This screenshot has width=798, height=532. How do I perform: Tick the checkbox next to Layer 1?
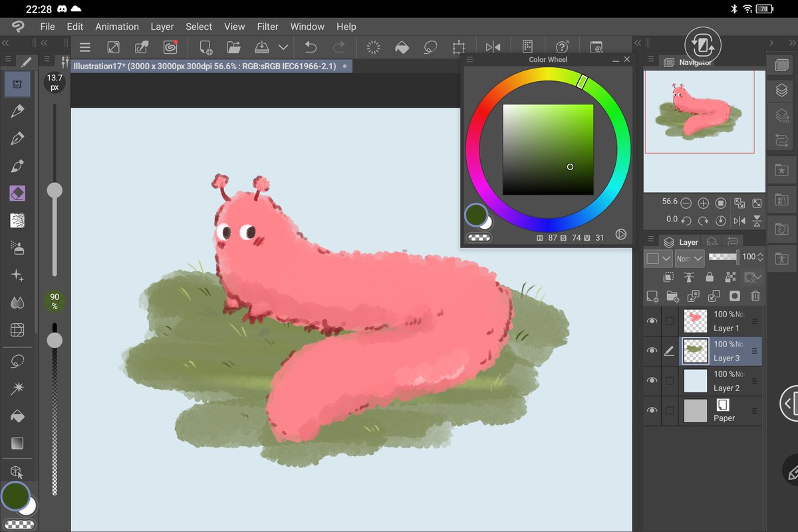pyautogui.click(x=670, y=321)
